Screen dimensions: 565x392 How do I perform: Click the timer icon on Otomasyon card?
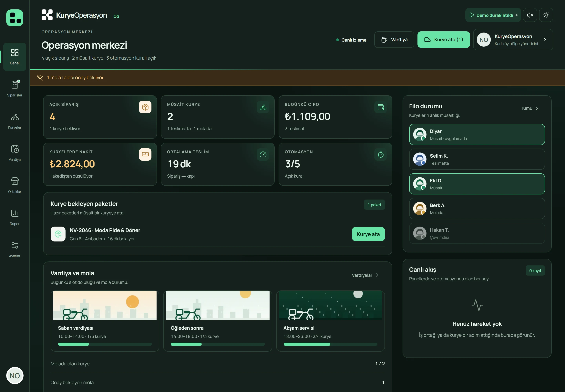tap(381, 154)
